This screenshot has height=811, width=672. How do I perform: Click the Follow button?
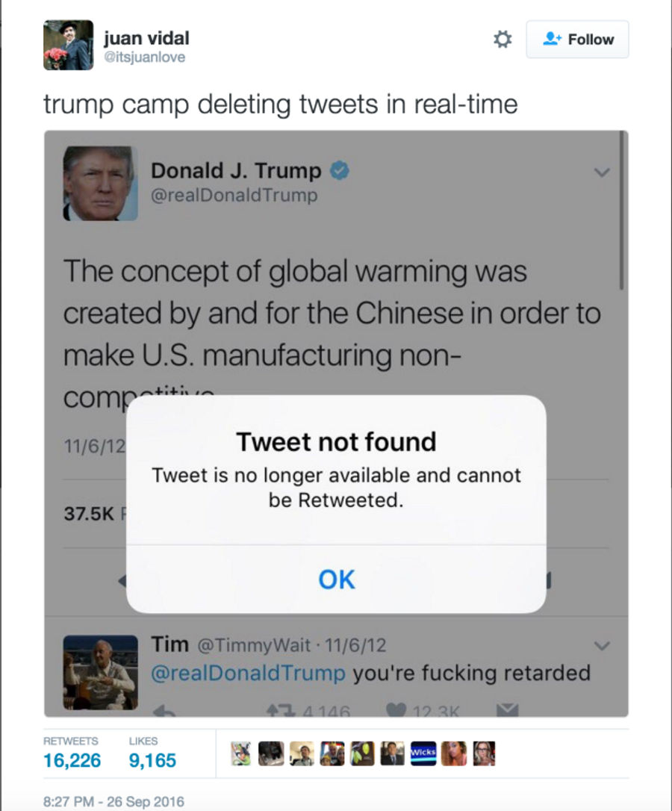tap(577, 40)
